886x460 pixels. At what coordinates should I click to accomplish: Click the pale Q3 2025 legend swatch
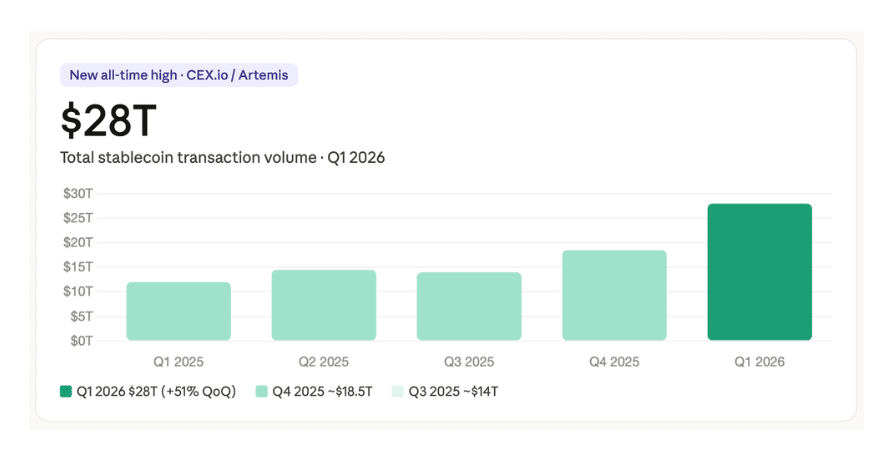point(398,391)
